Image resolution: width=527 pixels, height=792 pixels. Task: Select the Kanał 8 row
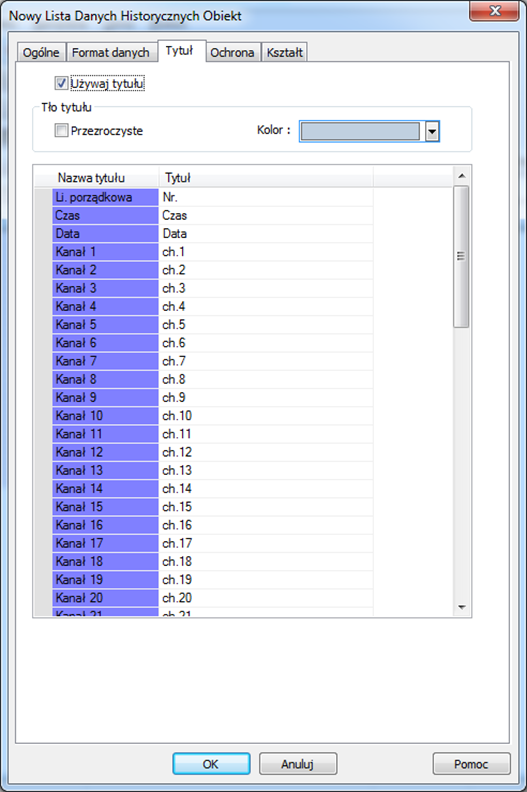pos(105,379)
